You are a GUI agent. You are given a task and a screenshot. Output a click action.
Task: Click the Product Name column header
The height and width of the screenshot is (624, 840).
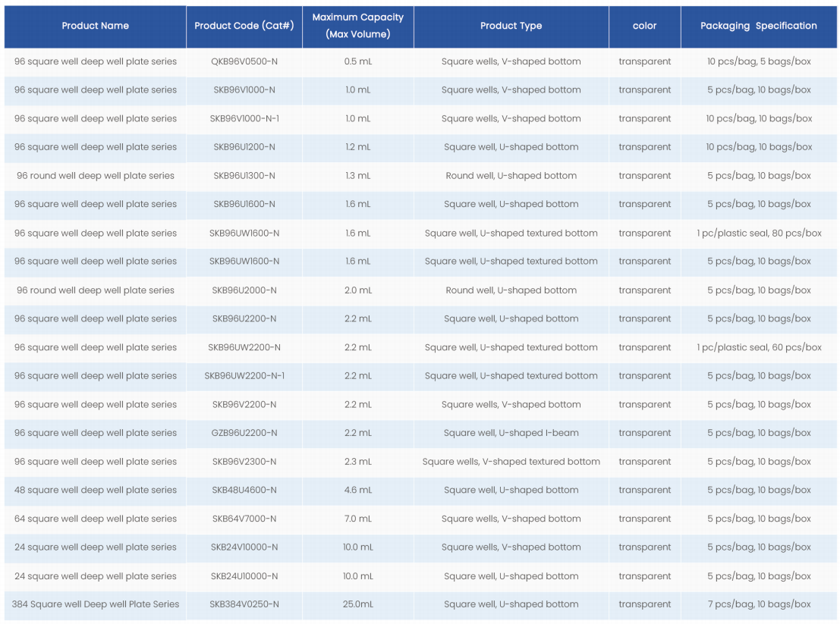pyautogui.click(x=95, y=26)
